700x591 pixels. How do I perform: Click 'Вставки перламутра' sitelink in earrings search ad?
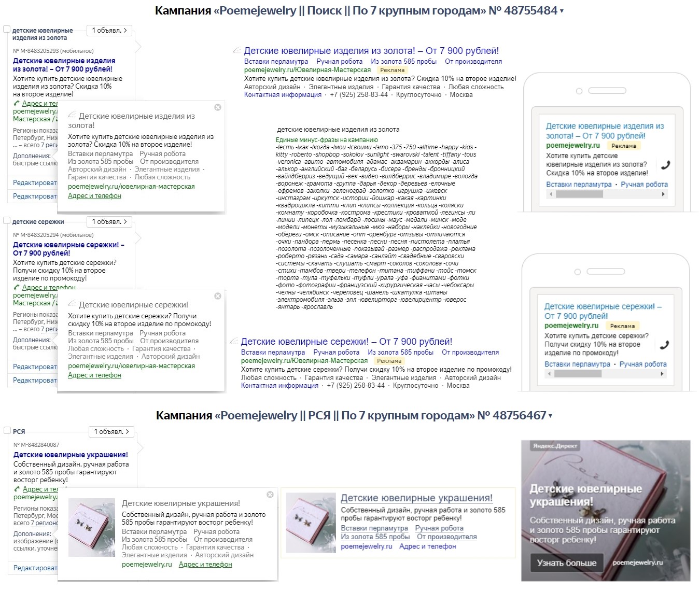(x=273, y=353)
